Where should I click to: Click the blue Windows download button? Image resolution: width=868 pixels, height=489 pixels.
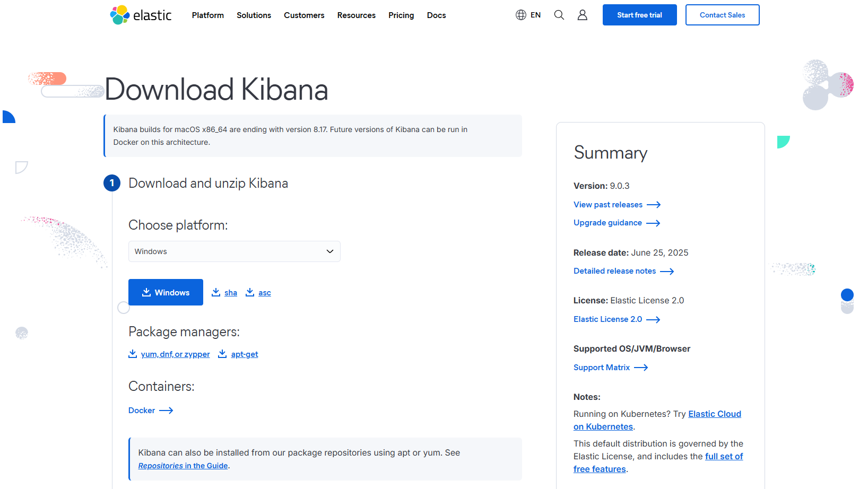click(x=166, y=292)
